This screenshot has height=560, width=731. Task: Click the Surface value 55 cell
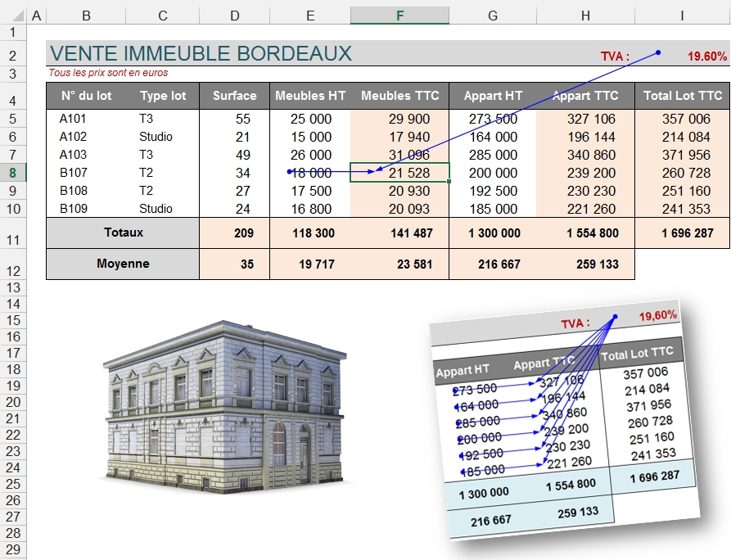242,119
